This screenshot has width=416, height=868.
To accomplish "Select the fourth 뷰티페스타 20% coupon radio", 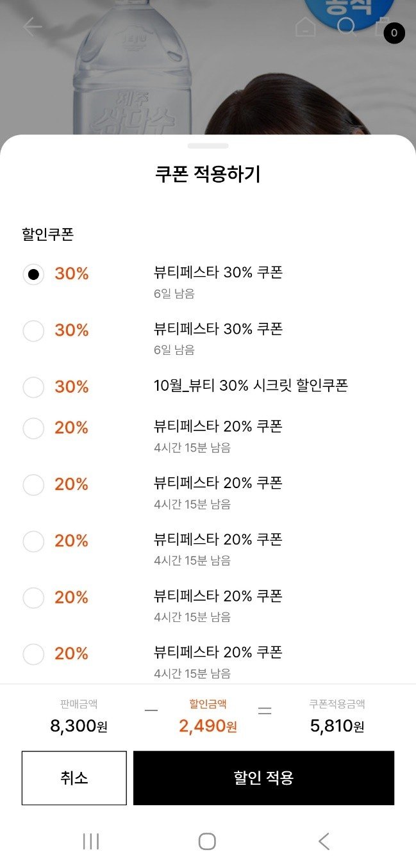I will pyautogui.click(x=33, y=598).
